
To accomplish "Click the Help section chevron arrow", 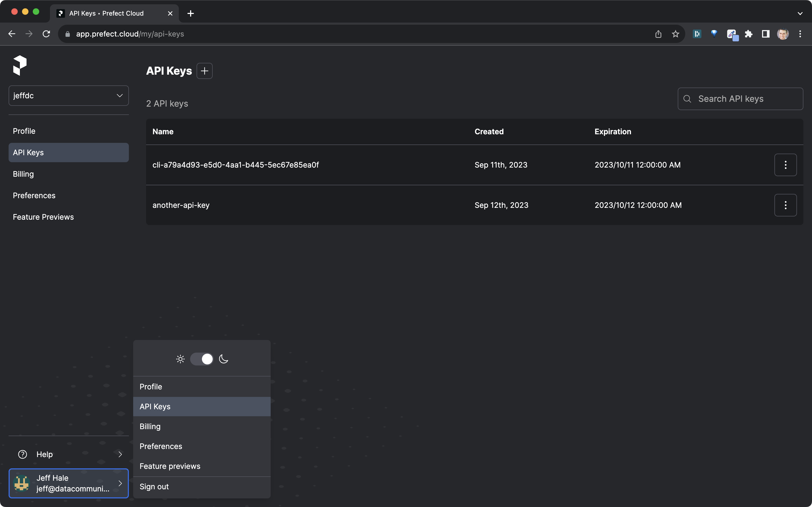I will click(x=120, y=454).
